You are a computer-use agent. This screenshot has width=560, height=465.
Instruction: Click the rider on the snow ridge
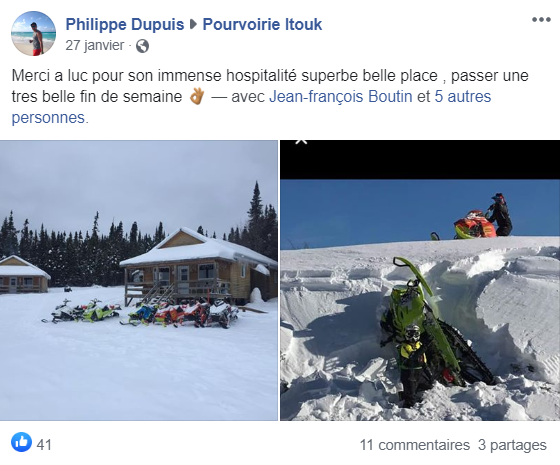[500, 214]
